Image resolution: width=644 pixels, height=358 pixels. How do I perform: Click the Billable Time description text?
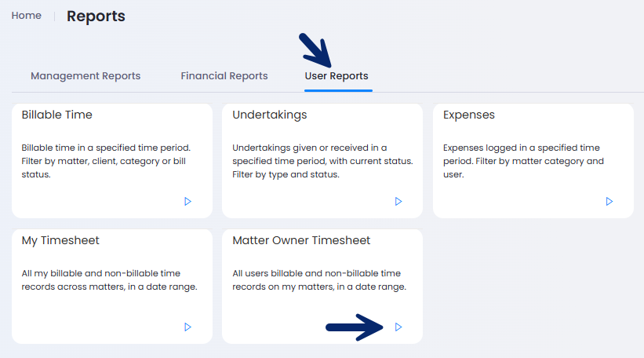(106, 161)
